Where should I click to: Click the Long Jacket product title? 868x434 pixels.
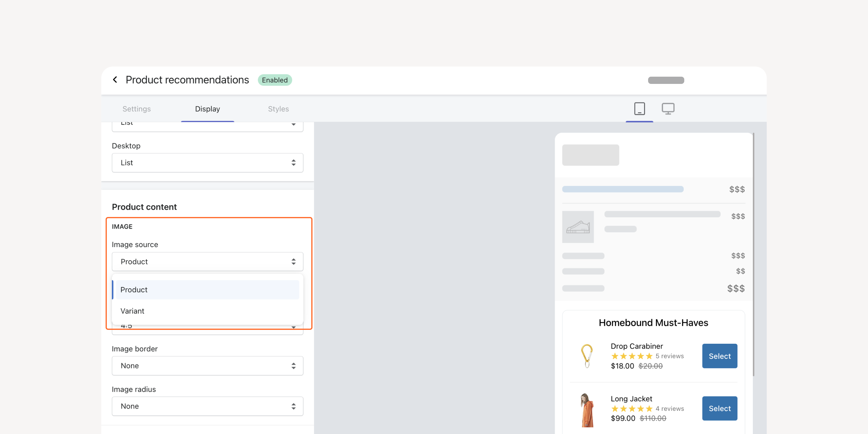(x=631, y=399)
